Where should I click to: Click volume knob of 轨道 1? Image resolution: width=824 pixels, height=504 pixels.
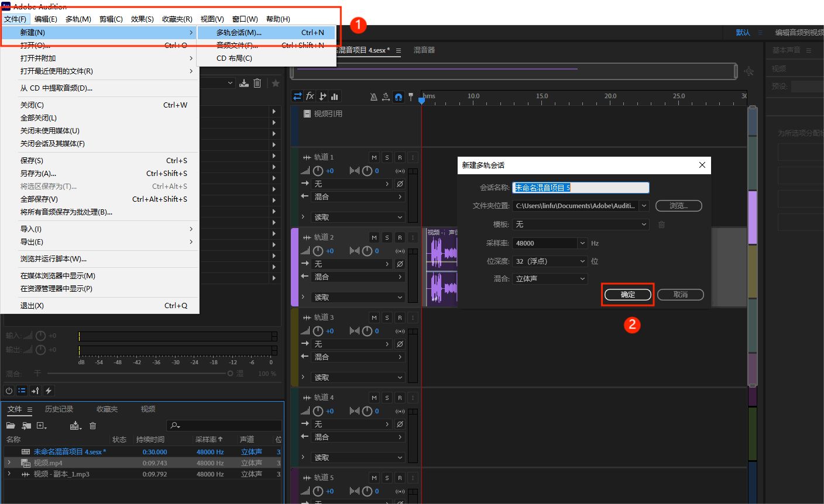point(318,171)
